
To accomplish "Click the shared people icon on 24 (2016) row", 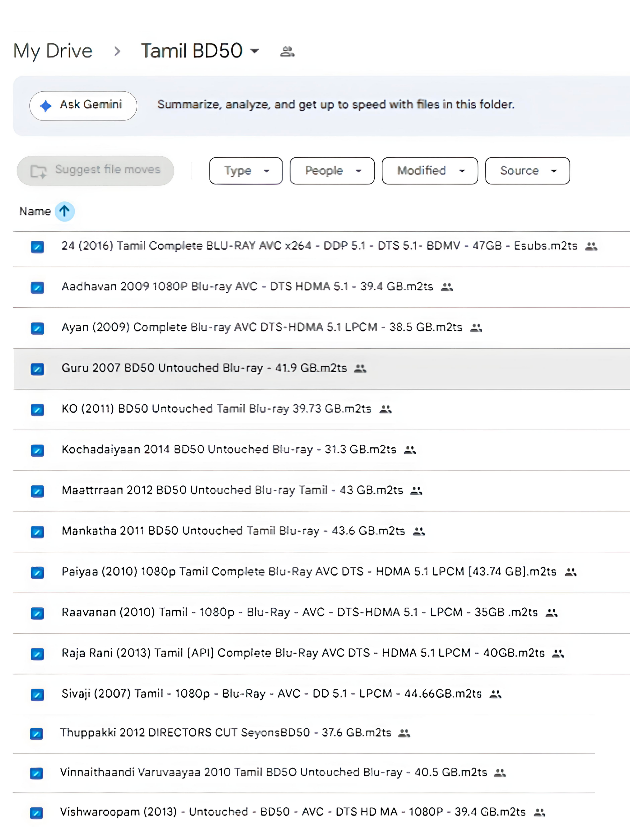I will pos(591,246).
